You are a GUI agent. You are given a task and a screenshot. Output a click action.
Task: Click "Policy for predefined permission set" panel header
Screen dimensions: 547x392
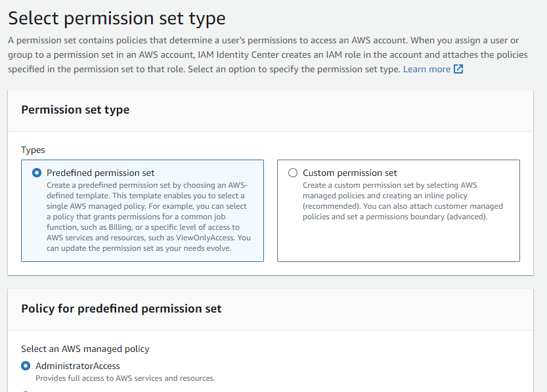tap(121, 309)
